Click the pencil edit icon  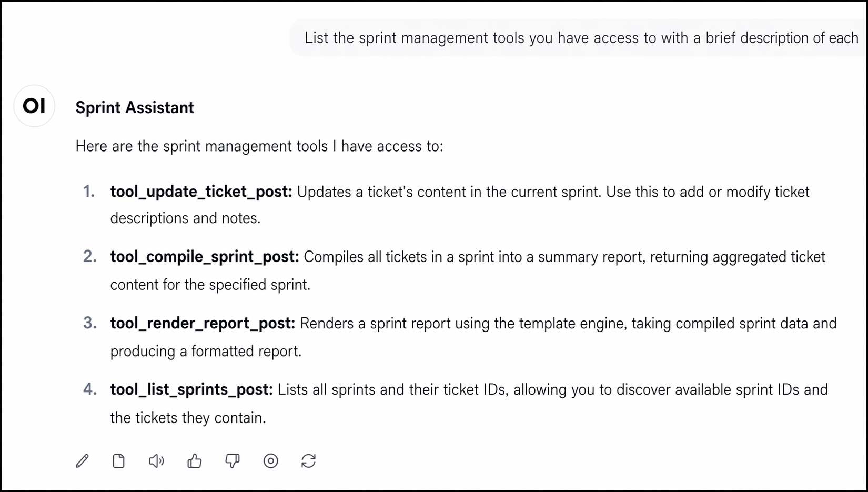(x=82, y=461)
